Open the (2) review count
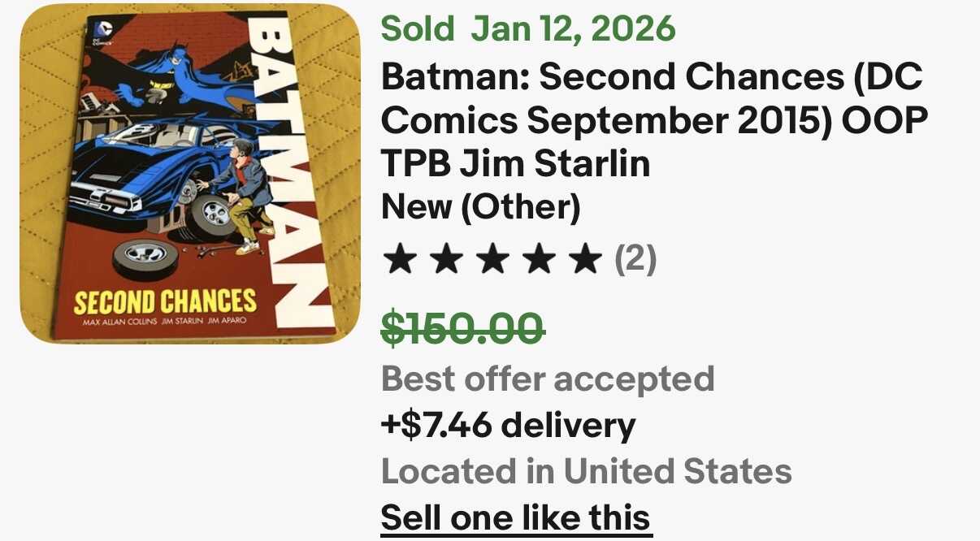The height and width of the screenshot is (541, 980). tap(635, 260)
